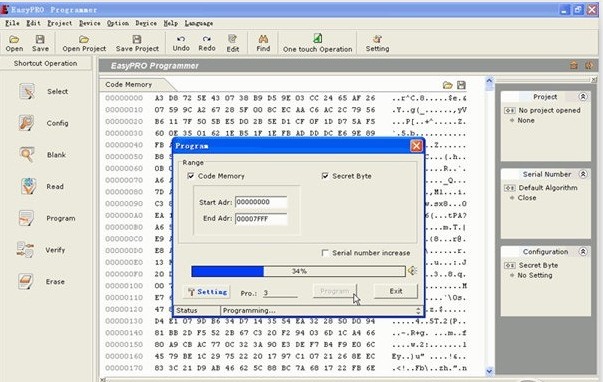Click the hex view scroll down arrow
Viewport: 603px width, 382px height.
(x=489, y=371)
